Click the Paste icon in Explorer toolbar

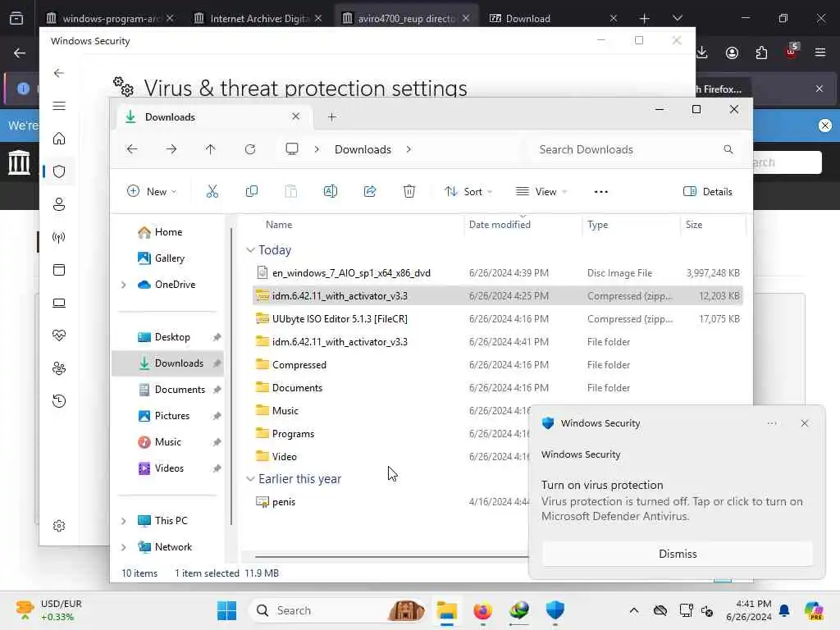[x=291, y=191]
